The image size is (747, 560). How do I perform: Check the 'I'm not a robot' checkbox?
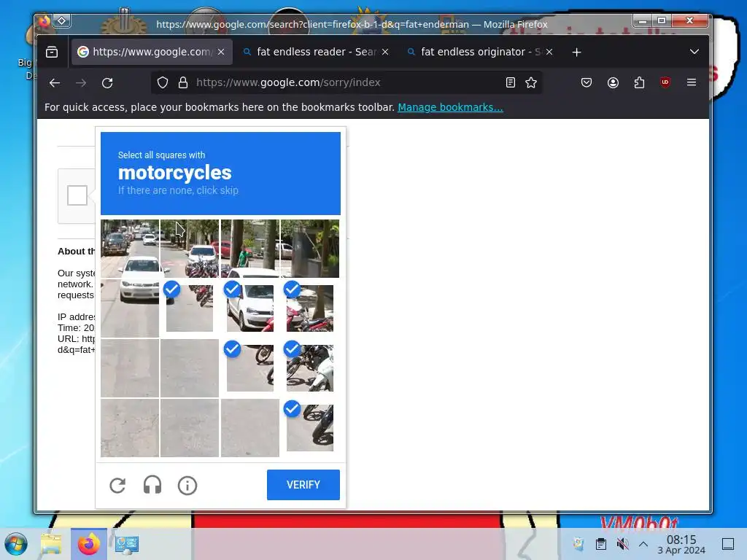pos(77,195)
